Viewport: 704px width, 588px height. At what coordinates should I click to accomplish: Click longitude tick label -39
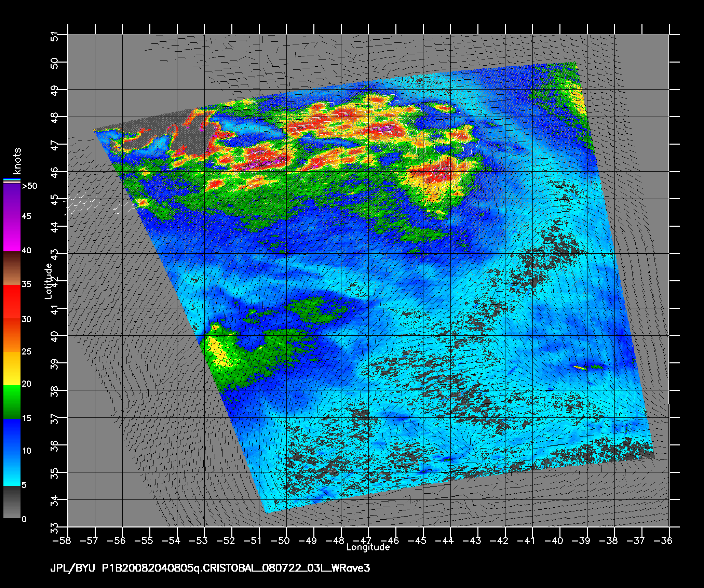click(580, 540)
